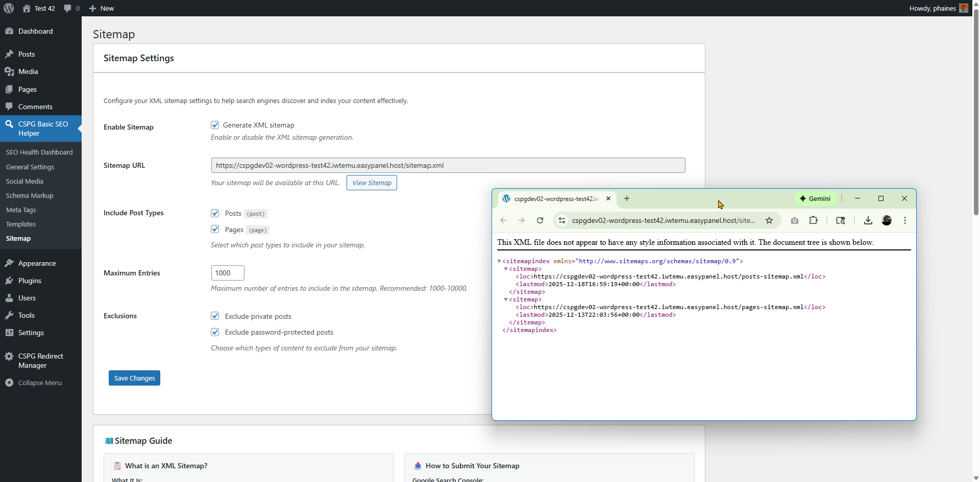Collapse the first sitemap XML node
The width and height of the screenshot is (980, 482).
pyautogui.click(x=506, y=269)
